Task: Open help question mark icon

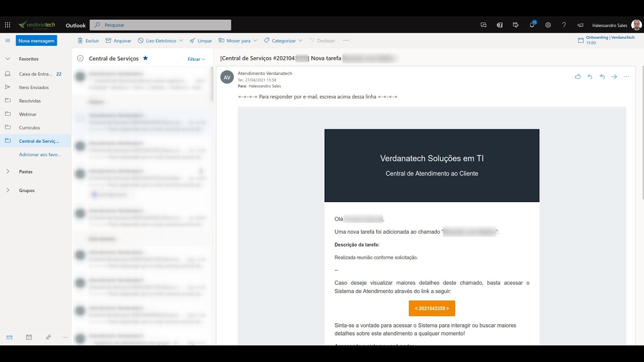Action: point(564,25)
